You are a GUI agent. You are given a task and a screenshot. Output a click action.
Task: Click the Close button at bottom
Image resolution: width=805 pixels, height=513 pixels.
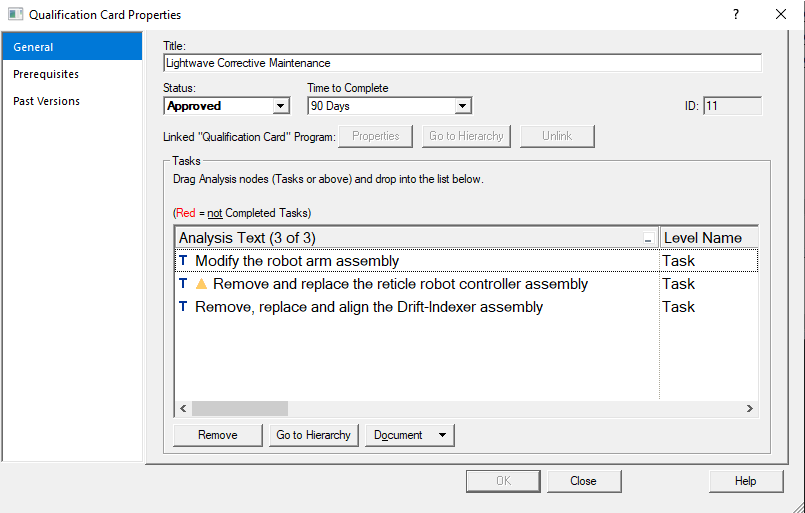click(584, 481)
